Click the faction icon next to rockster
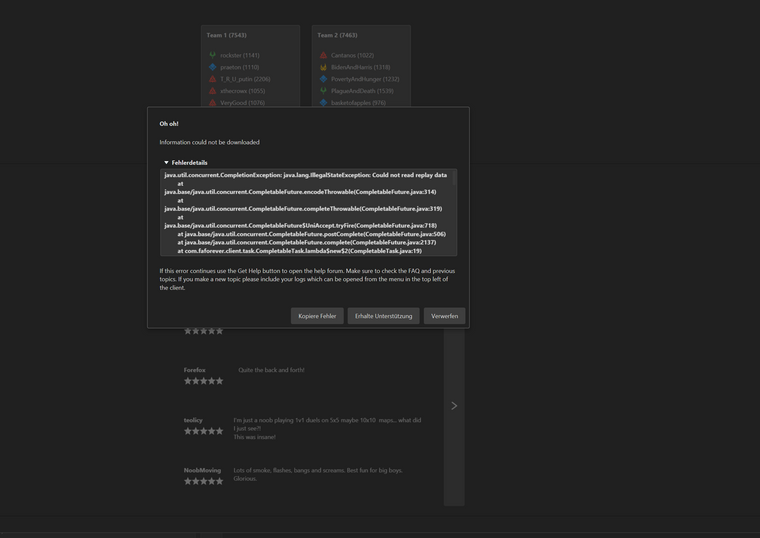Viewport: 760px width, 538px height. (213, 55)
